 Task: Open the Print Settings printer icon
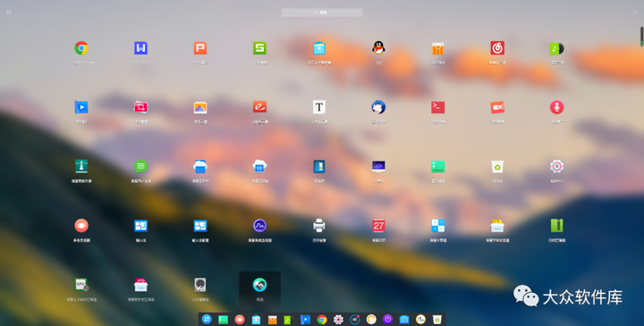[x=319, y=226]
